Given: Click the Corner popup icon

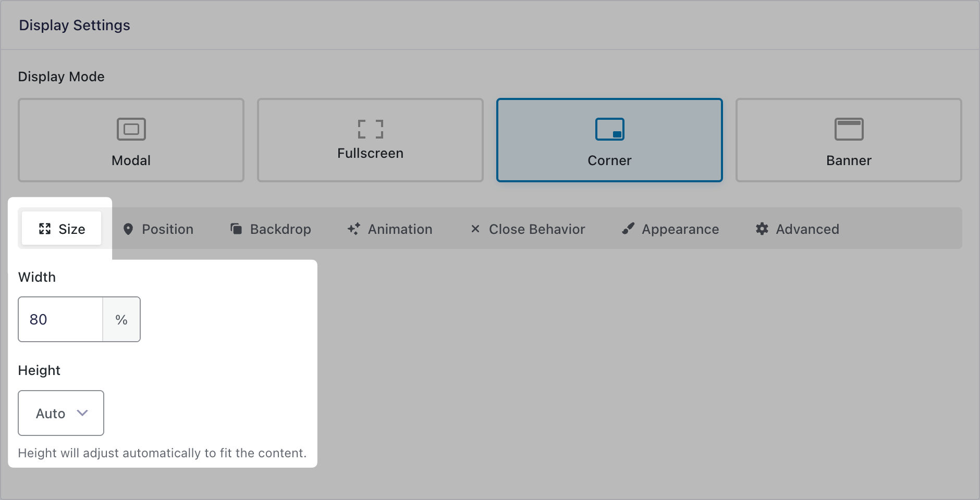Looking at the screenshot, I should pyautogui.click(x=609, y=129).
